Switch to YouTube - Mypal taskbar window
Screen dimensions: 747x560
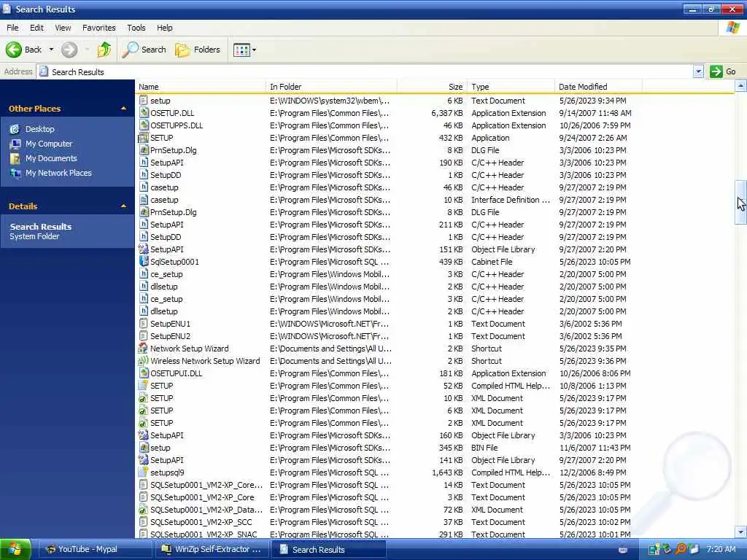pyautogui.click(x=95, y=549)
